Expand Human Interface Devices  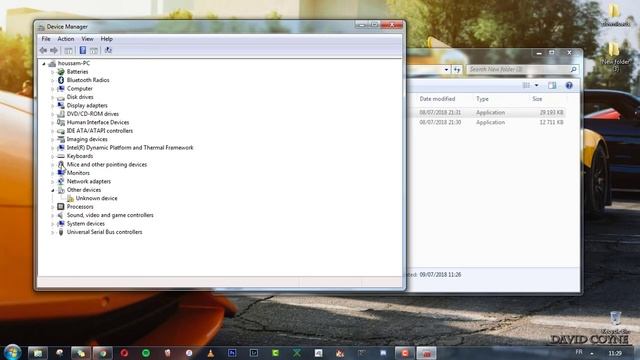point(53,122)
